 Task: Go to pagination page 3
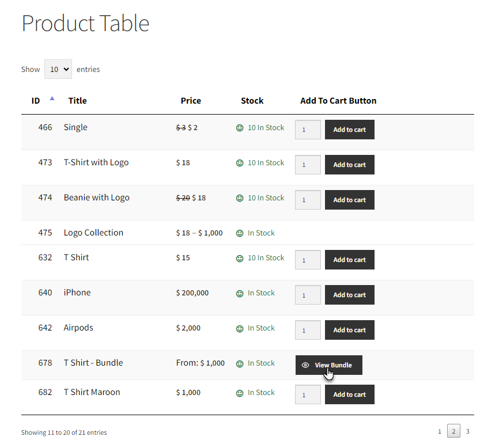click(467, 431)
